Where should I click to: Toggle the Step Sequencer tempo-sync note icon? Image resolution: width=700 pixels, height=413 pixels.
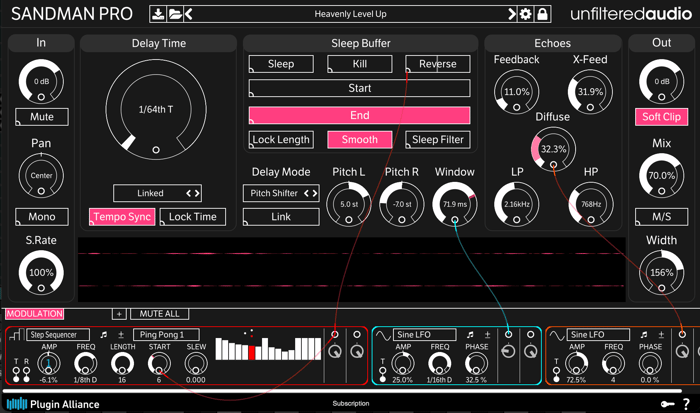[x=104, y=334]
